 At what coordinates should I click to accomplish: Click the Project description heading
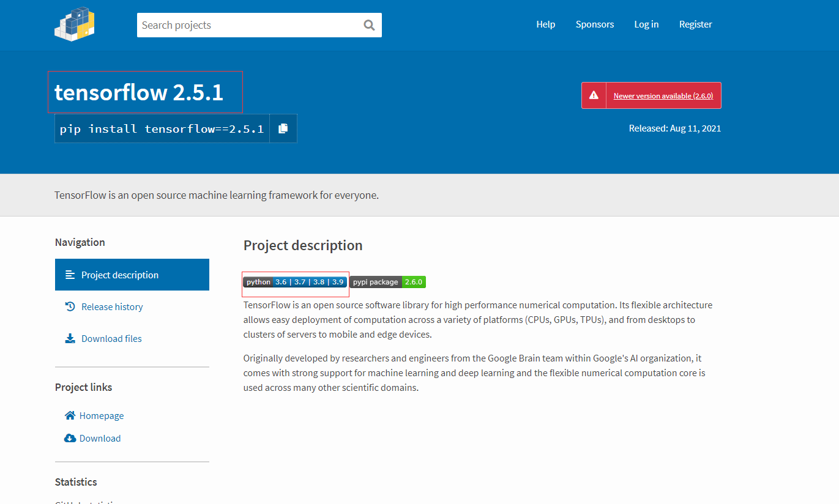tap(303, 245)
